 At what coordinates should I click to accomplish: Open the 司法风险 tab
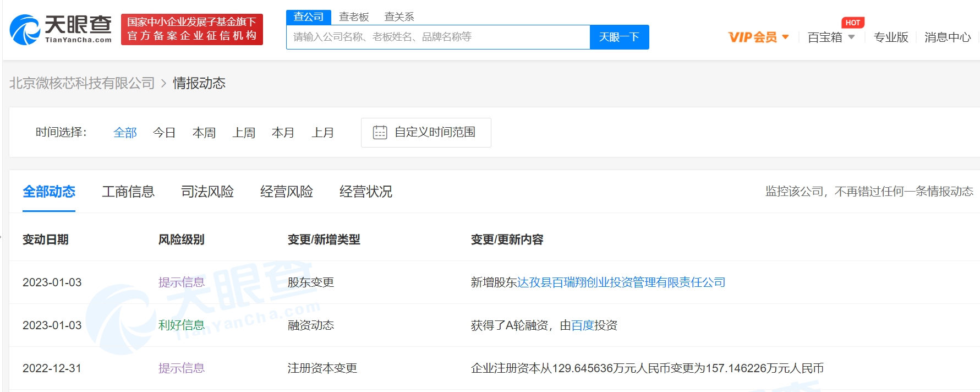pos(207,192)
